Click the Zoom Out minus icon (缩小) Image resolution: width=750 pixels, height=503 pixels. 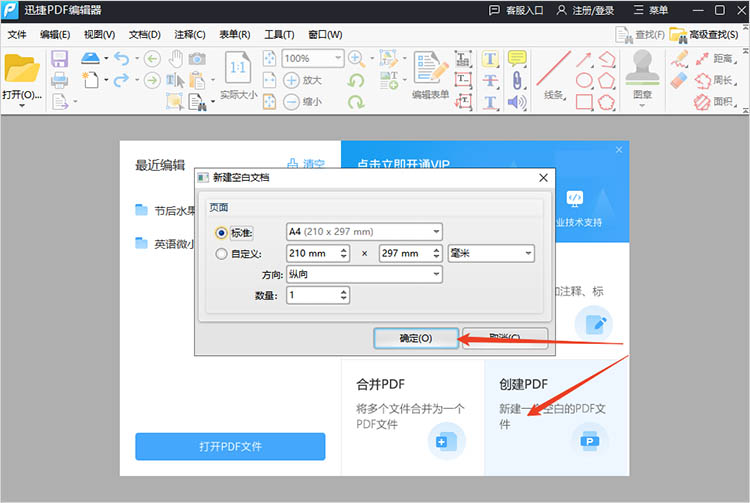[291, 101]
